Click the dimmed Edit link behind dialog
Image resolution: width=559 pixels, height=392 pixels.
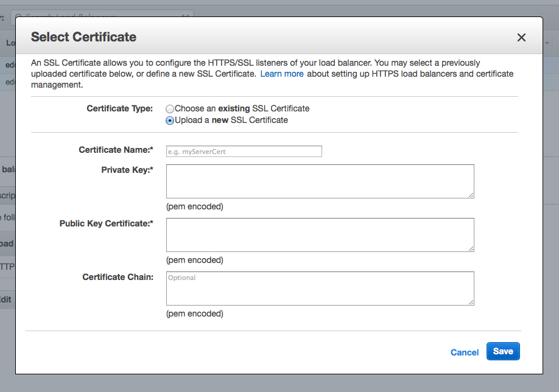(x=6, y=299)
